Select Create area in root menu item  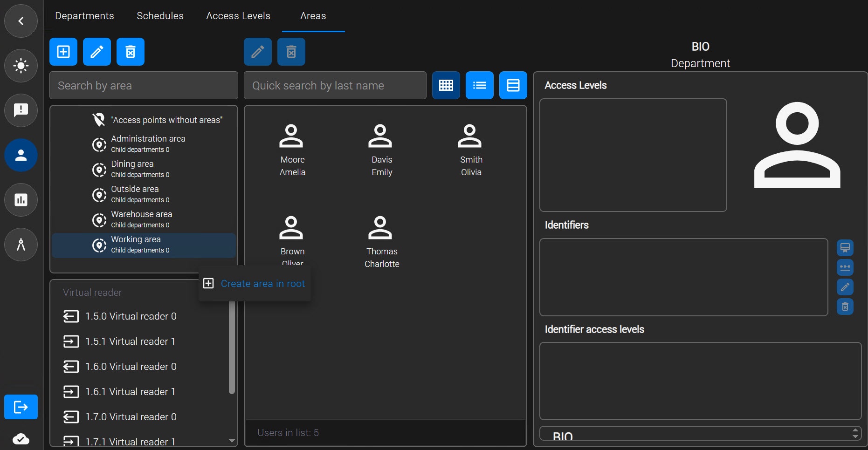255,284
